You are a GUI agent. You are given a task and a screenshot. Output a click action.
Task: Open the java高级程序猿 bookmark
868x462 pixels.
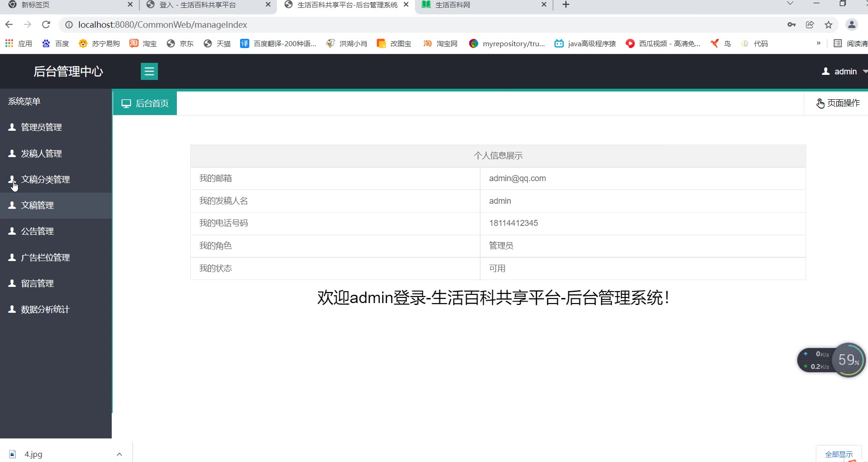[x=585, y=43]
